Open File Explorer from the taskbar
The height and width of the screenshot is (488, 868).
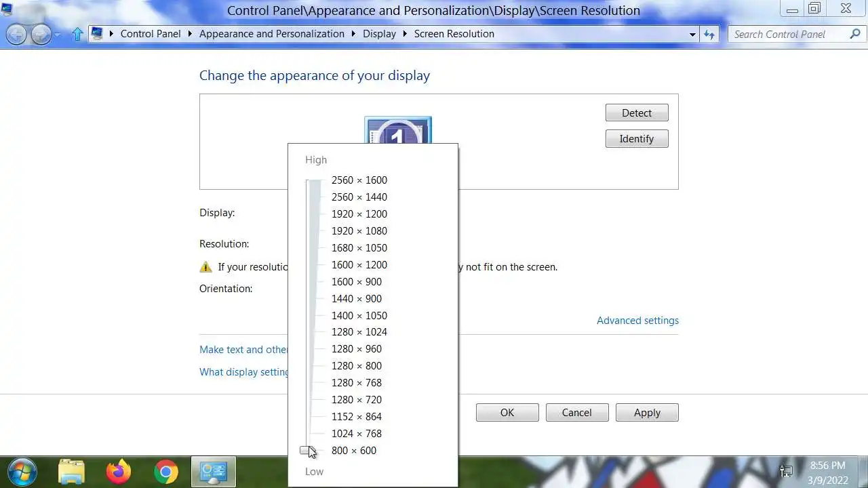click(71, 471)
